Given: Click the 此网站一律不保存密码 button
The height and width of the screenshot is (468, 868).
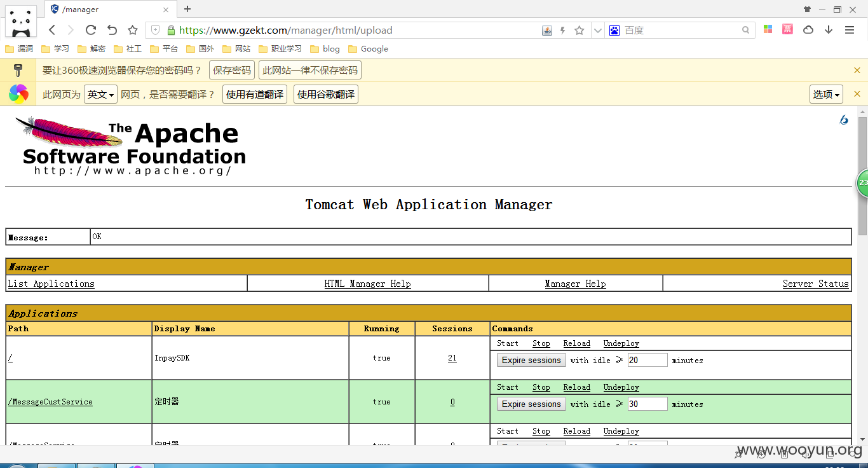Looking at the screenshot, I should pos(310,71).
